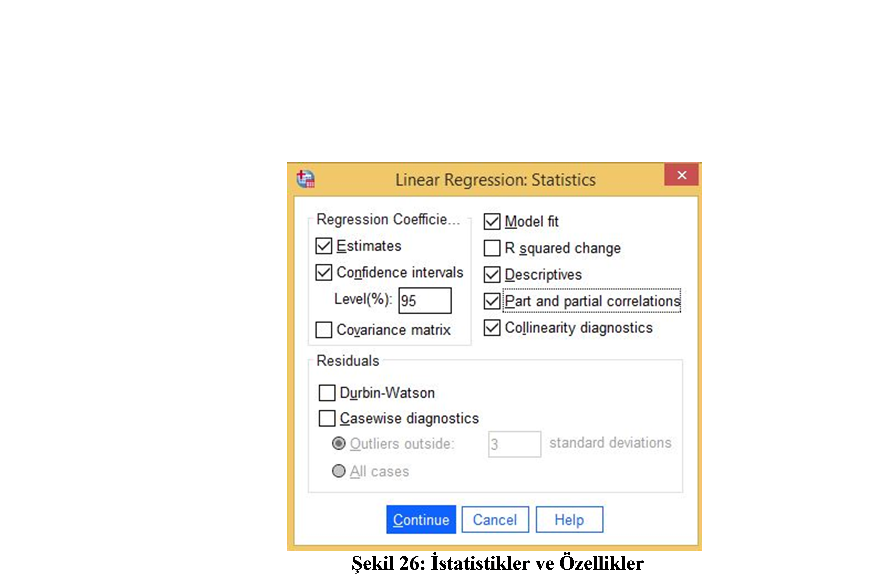The height and width of the screenshot is (588, 878).
Task: Uncheck Model fit
Action: click(492, 221)
